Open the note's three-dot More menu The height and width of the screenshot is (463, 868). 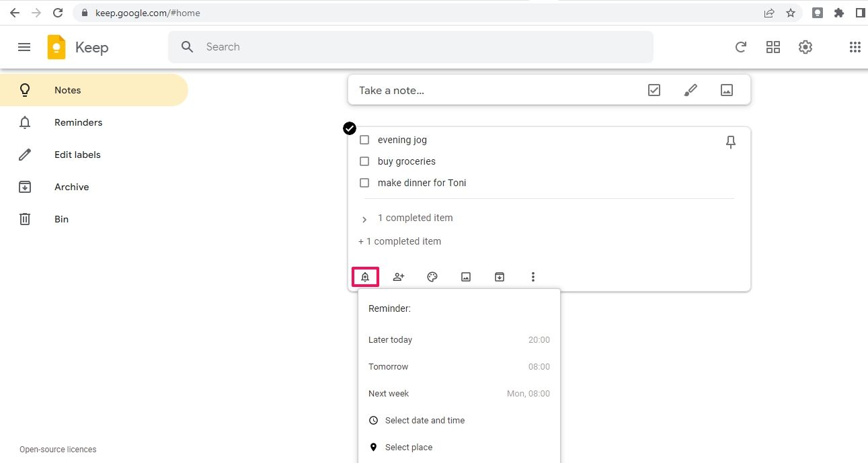(533, 277)
